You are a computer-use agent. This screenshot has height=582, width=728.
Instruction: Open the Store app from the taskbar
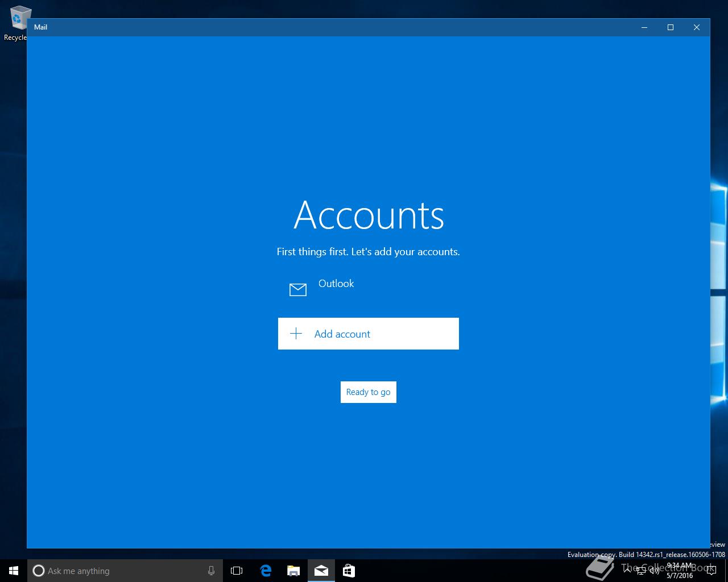point(349,571)
